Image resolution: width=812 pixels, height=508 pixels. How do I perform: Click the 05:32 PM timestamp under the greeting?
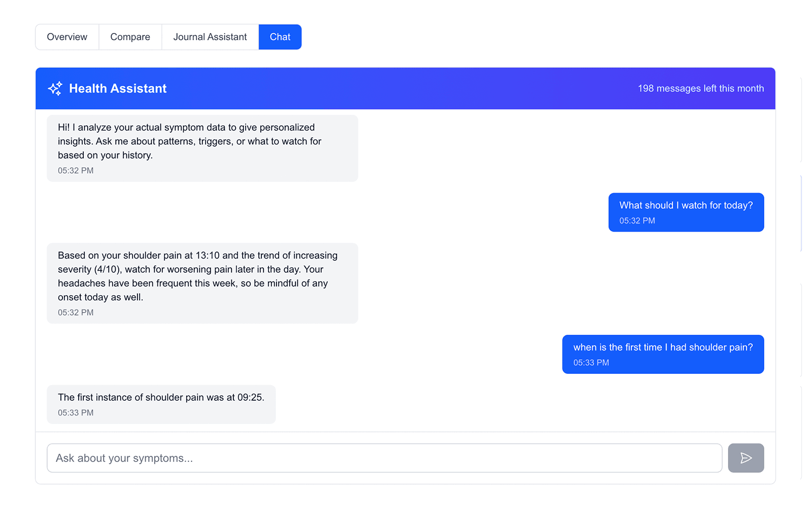(75, 170)
